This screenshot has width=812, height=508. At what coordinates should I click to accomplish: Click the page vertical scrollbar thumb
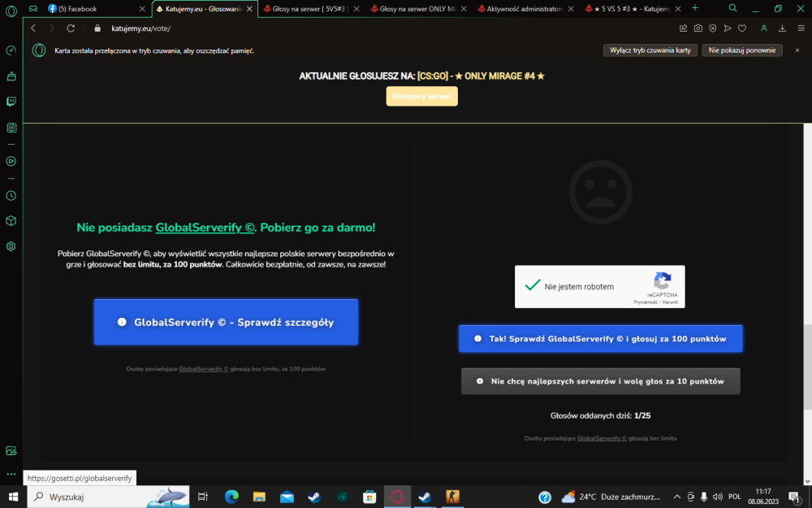point(807,366)
